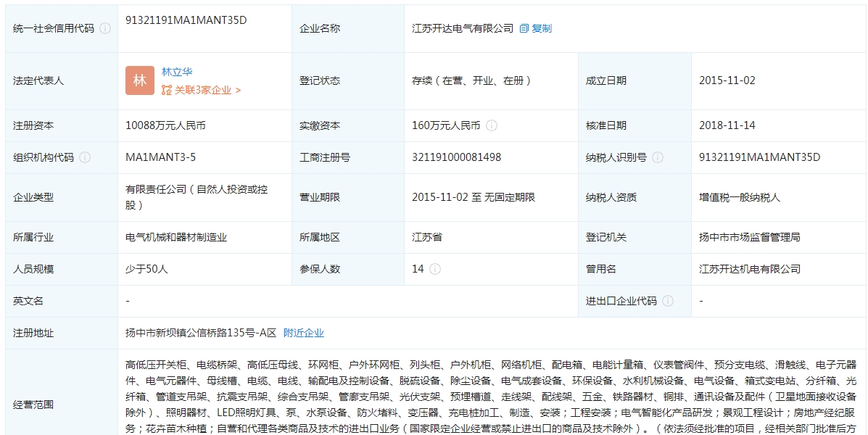
Task: Click the orange 林 avatar
Action: click(140, 80)
